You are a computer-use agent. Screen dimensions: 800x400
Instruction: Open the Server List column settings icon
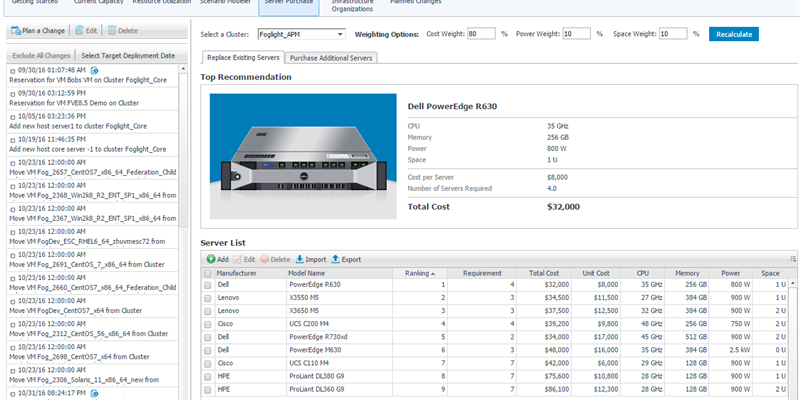click(x=793, y=259)
